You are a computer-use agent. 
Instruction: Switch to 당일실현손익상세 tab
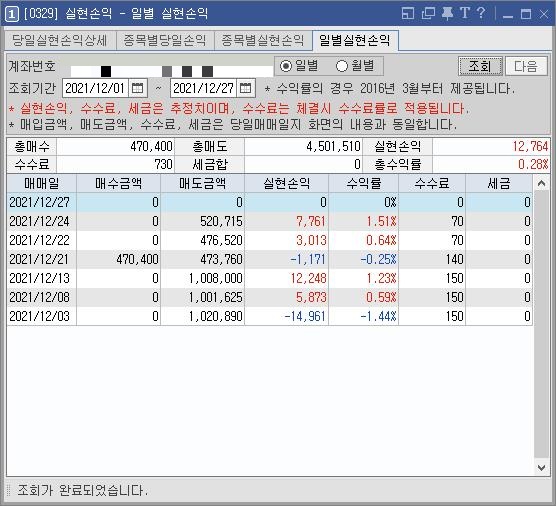click(60, 40)
